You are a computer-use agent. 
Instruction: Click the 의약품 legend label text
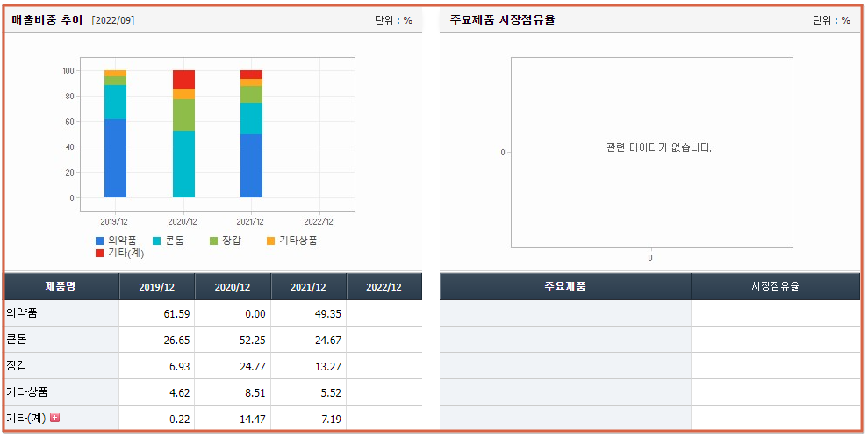122,241
